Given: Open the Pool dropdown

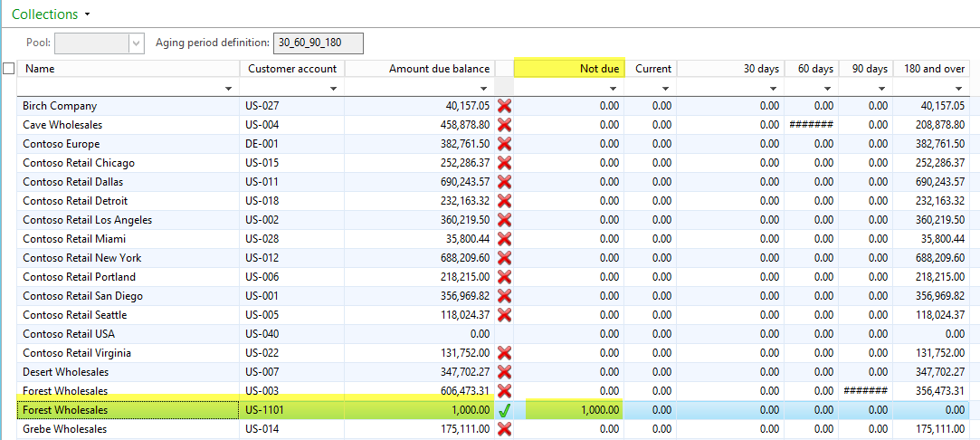Looking at the screenshot, I should coord(137,43).
